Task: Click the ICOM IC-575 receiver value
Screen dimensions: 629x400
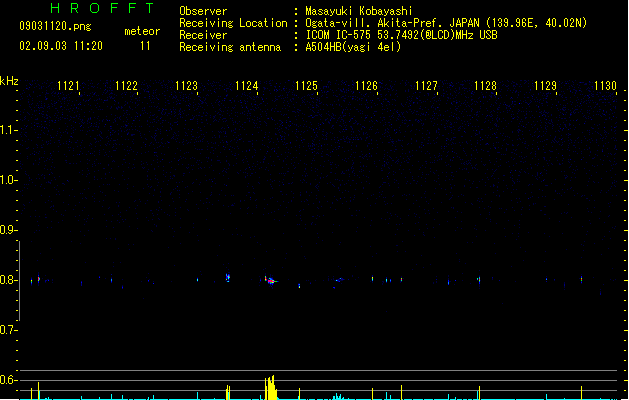Action: (x=402, y=35)
